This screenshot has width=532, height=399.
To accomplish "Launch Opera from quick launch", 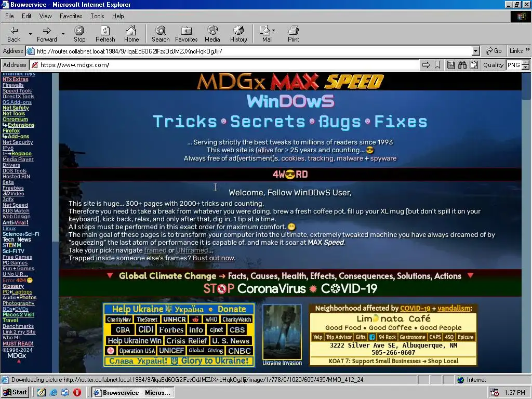I will pyautogui.click(x=77, y=393).
